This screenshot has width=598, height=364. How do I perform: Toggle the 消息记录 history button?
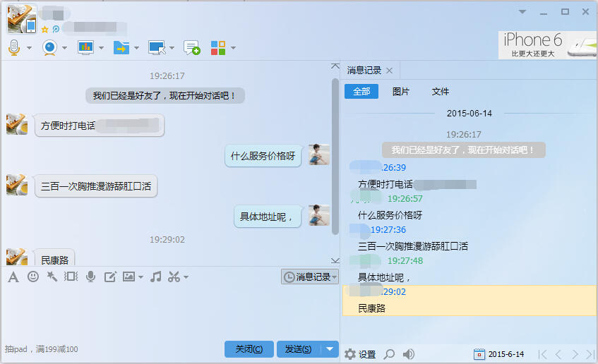310,277
